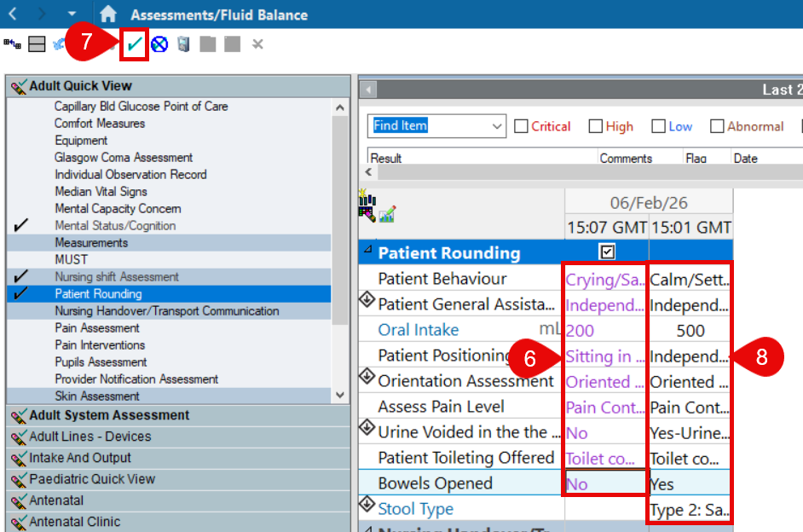Viewport: 803px width, 532px height.
Task: Open the Adult System Assessment section
Action: pyautogui.click(x=109, y=415)
